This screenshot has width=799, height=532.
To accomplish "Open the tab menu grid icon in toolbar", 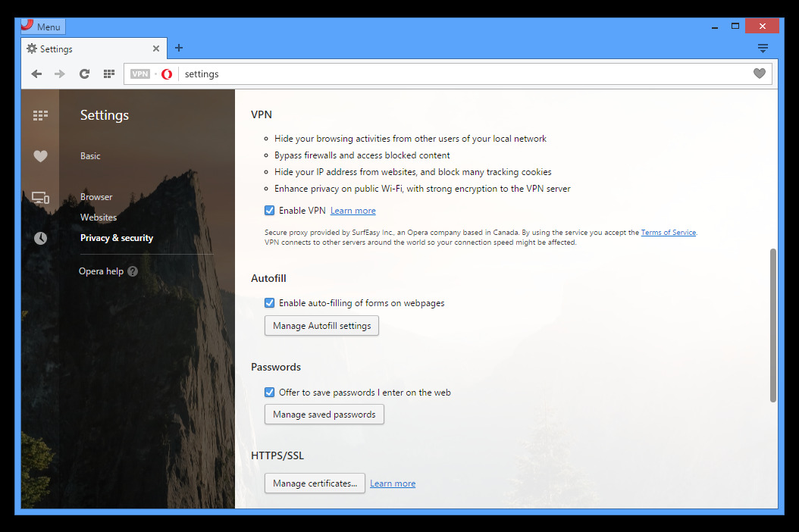I will click(x=108, y=74).
